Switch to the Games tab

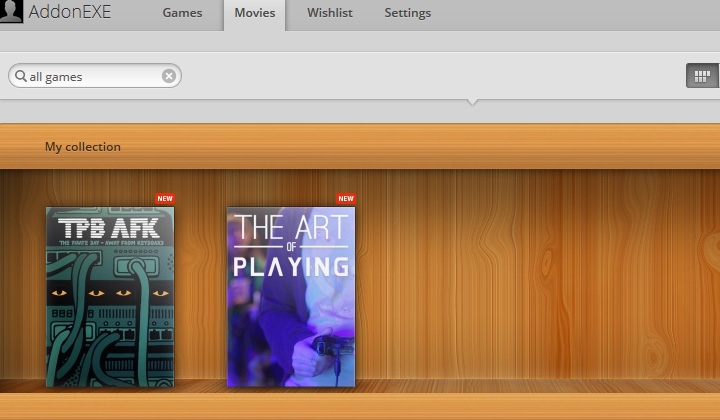182,14
